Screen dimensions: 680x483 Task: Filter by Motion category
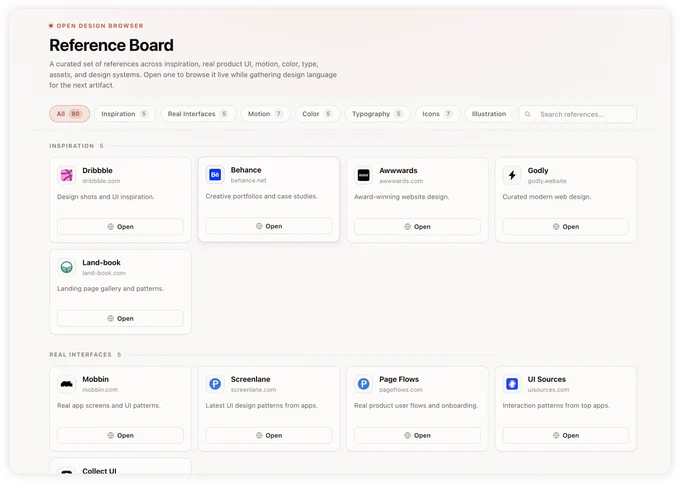click(x=265, y=114)
